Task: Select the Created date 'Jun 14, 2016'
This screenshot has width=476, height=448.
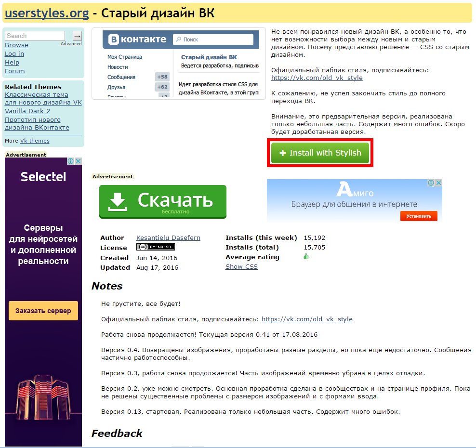Action: pos(157,258)
